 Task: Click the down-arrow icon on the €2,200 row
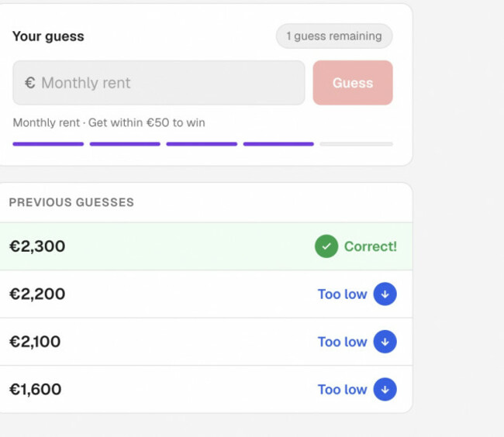[385, 294]
